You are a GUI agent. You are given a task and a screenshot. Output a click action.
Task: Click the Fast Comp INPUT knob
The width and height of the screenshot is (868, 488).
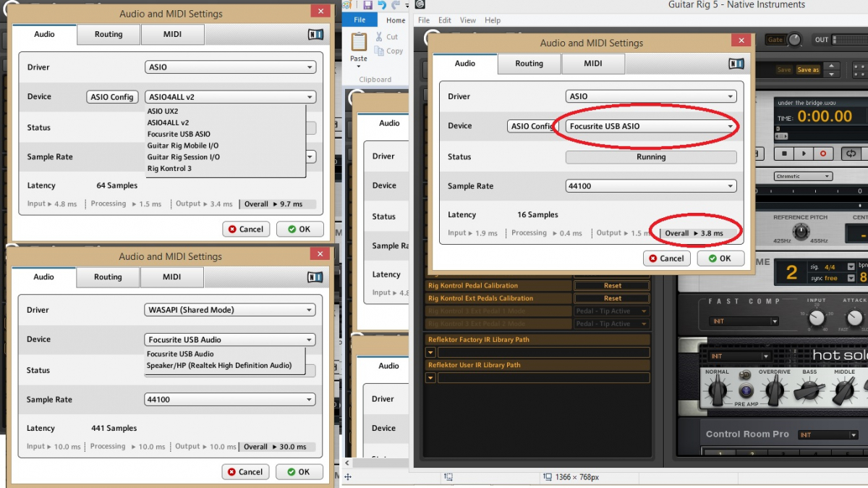(817, 318)
